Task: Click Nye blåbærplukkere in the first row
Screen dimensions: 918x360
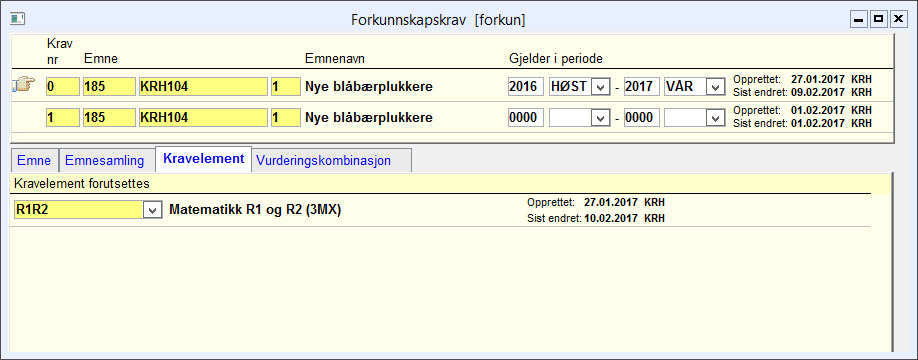Action: [369, 87]
